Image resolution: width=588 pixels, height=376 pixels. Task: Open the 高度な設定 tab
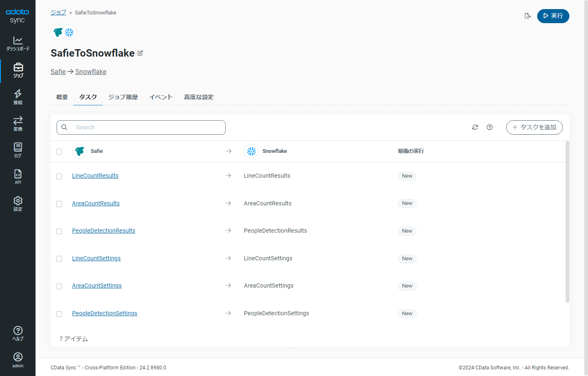pyautogui.click(x=199, y=97)
